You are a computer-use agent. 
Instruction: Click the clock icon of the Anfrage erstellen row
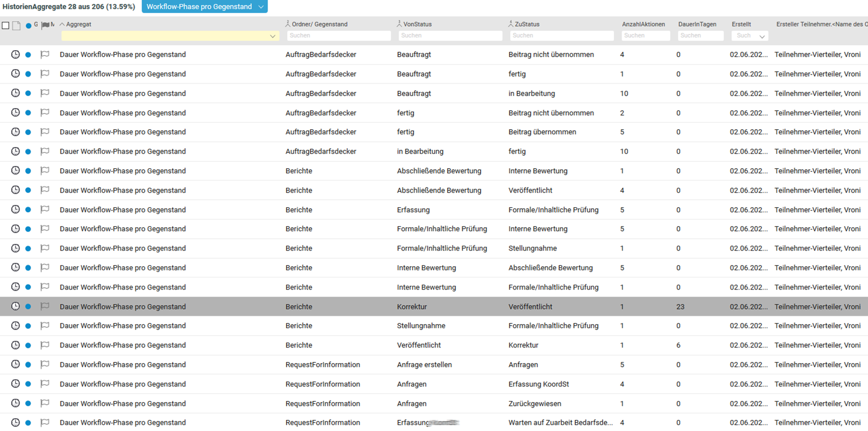[16, 365]
